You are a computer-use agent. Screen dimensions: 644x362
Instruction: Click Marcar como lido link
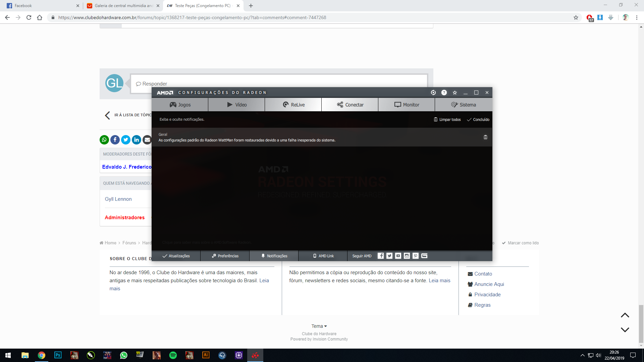click(x=520, y=243)
